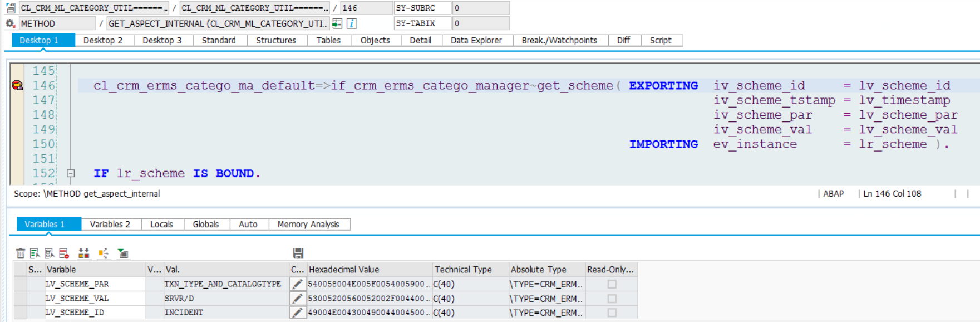Click the LV_SCHEME_ID variable name cell
This screenshot has width=980, height=322.
(95, 313)
